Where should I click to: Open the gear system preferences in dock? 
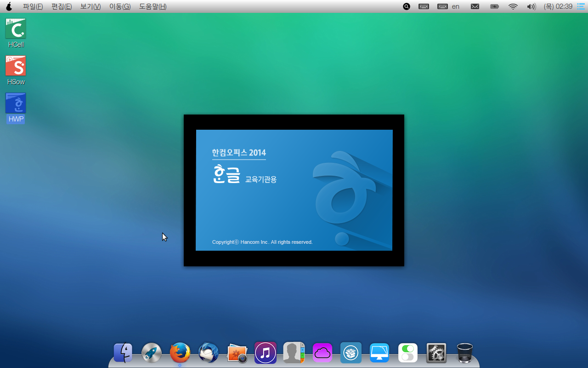click(x=436, y=353)
